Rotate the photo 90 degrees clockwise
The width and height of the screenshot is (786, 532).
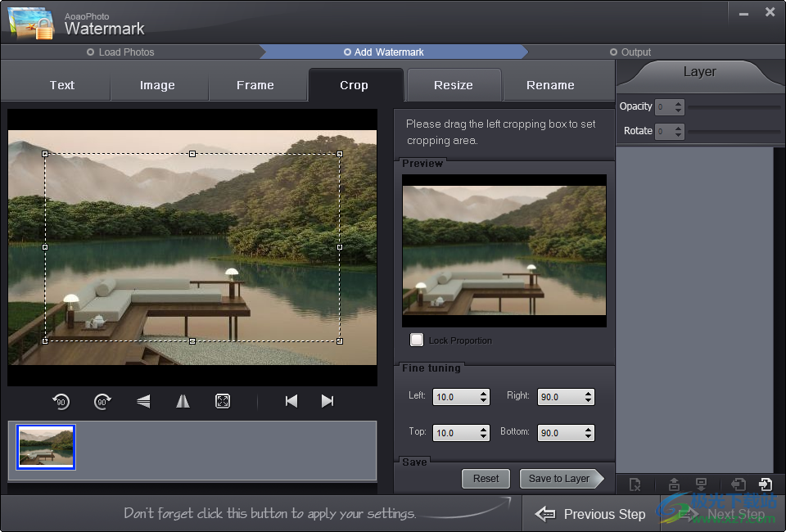102,401
